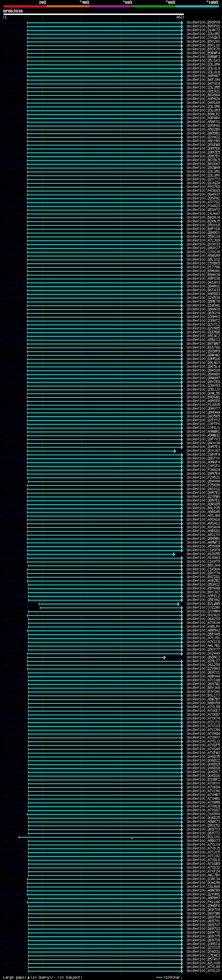Select the label UniRef100_B6V864

coord(203,95)
